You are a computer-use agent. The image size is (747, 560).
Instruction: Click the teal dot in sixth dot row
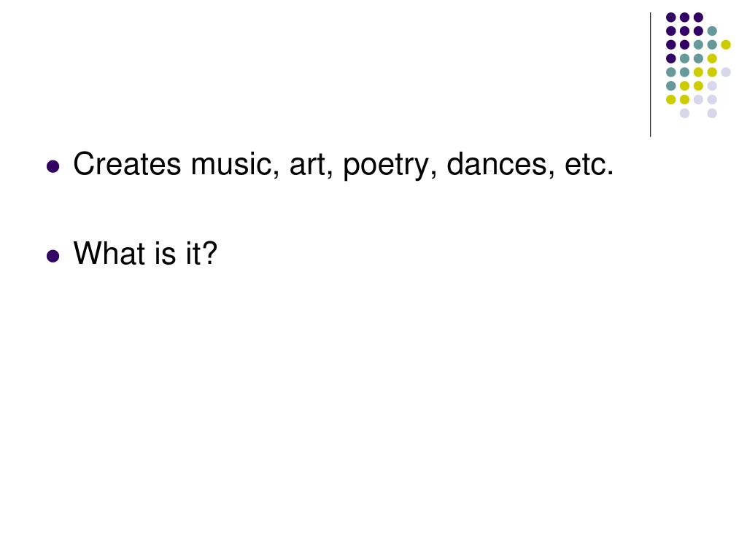tap(671, 86)
